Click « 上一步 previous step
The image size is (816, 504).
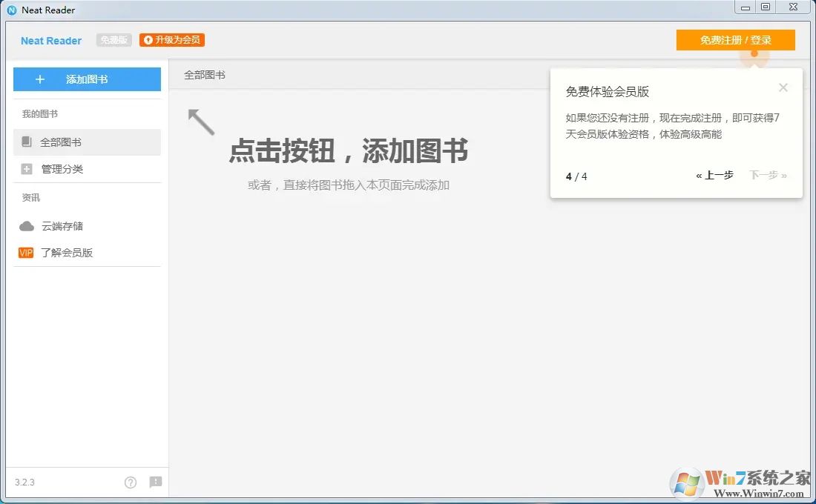click(714, 175)
